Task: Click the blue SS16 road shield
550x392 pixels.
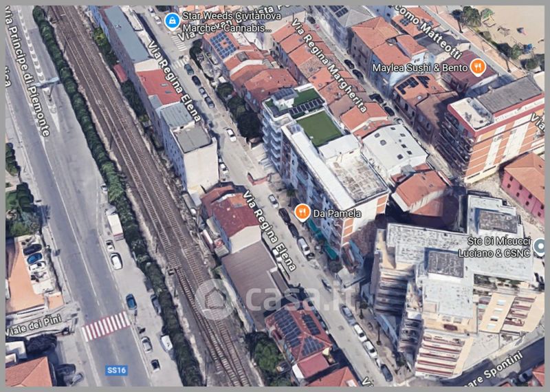Action: tap(115, 370)
